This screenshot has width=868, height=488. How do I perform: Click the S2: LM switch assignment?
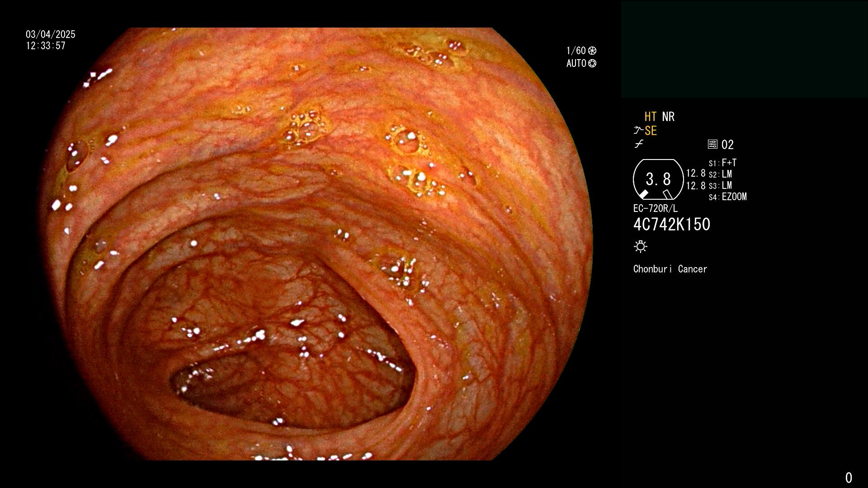pyautogui.click(x=720, y=174)
